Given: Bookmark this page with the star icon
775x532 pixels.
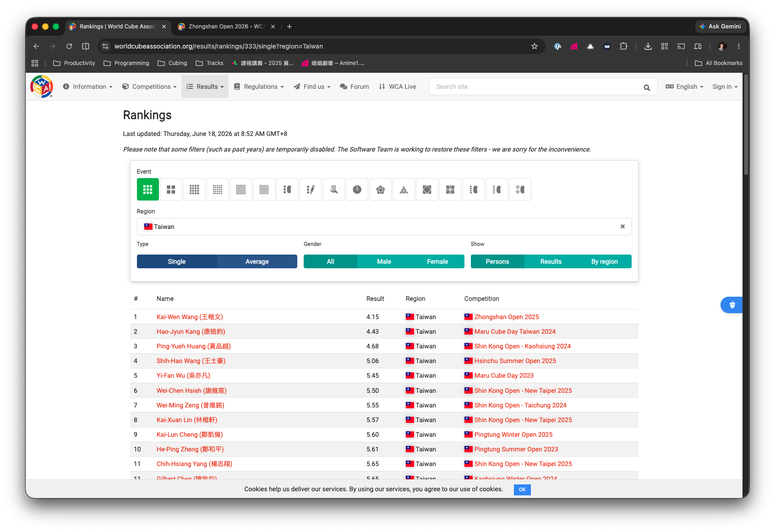Looking at the screenshot, I should click(x=534, y=46).
